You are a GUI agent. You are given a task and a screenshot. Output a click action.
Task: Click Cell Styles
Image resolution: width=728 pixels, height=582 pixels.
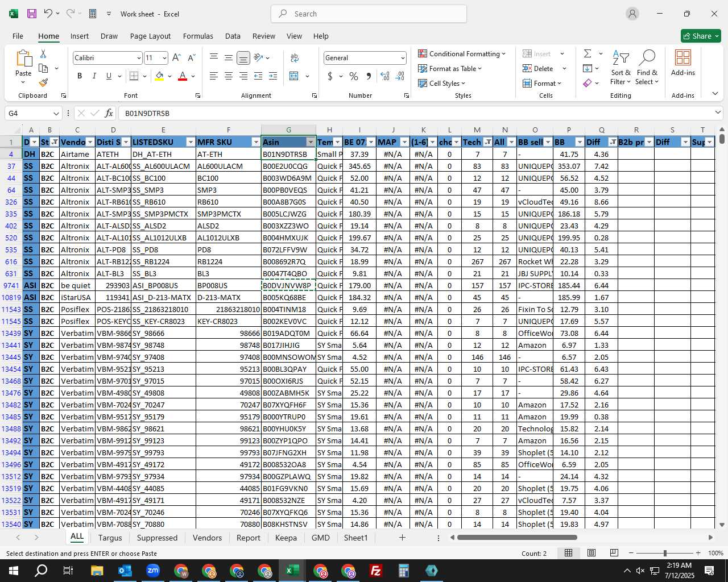442,83
